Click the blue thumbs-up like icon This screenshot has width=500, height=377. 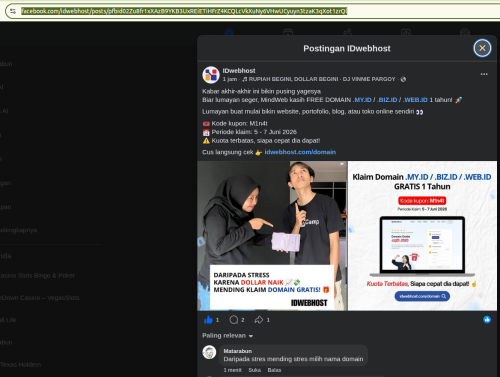coord(208,320)
